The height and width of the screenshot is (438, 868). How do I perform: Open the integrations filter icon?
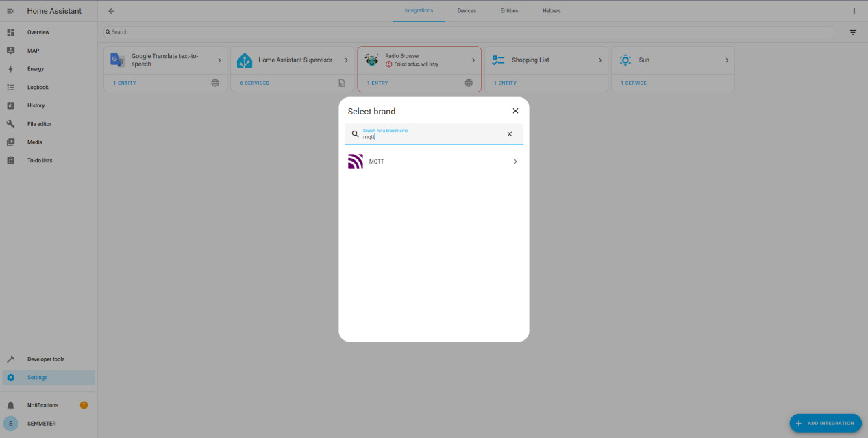pyautogui.click(x=853, y=32)
